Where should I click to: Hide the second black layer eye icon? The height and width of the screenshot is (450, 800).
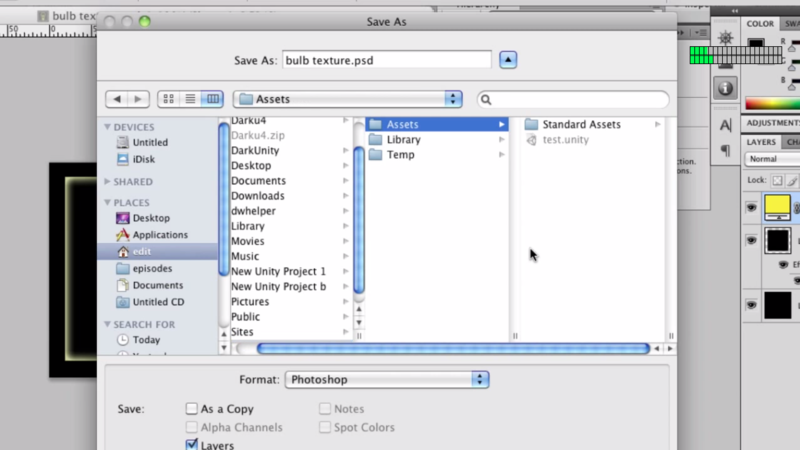(752, 240)
